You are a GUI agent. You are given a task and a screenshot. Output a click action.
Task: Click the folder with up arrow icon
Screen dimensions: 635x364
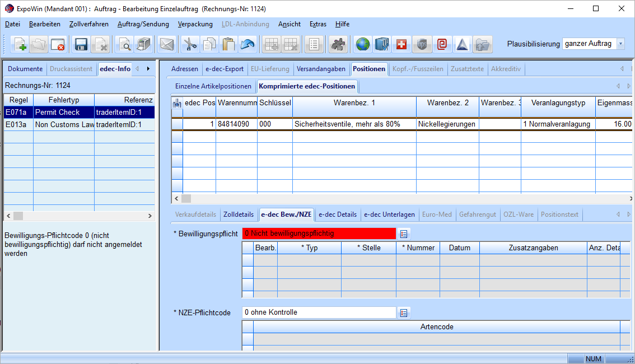pos(482,44)
